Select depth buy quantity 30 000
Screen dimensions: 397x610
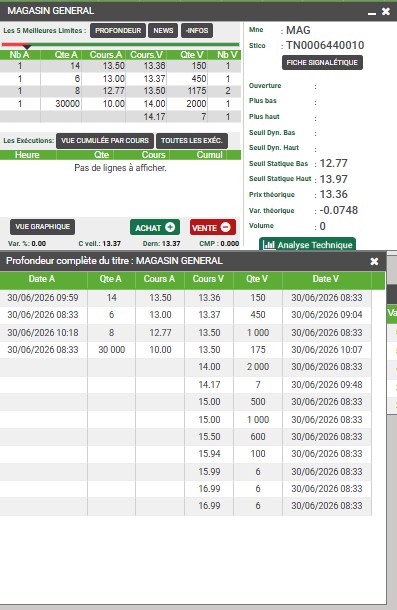(x=112, y=350)
